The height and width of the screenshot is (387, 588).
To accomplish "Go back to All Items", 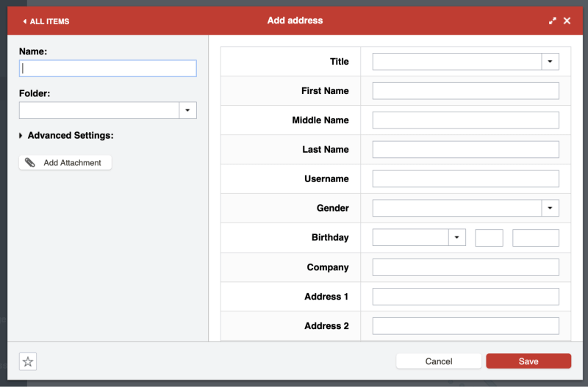I will 46,21.
